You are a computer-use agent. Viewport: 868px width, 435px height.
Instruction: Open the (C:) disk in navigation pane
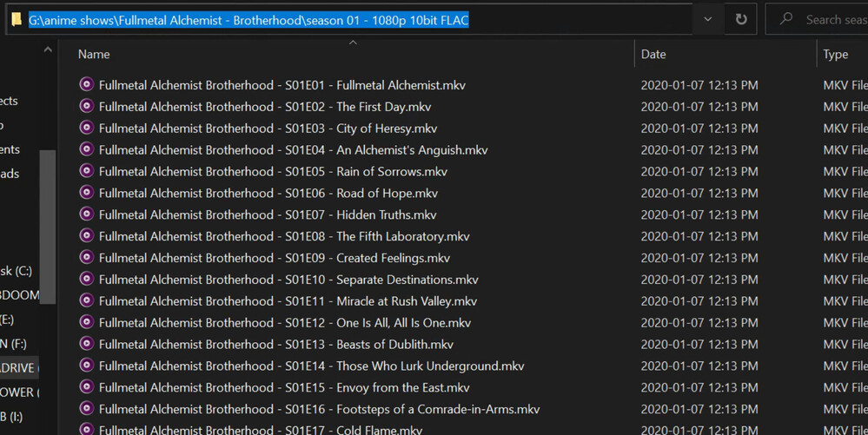tap(16, 271)
